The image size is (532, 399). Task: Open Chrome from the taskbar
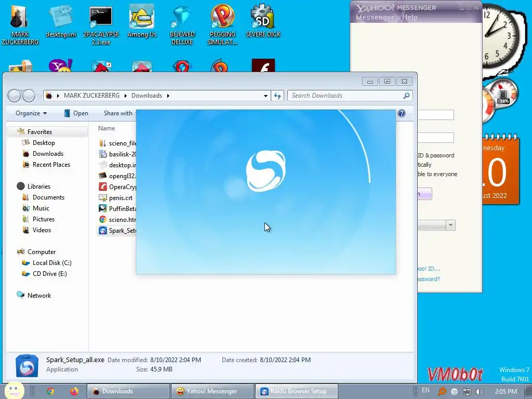pos(50,391)
